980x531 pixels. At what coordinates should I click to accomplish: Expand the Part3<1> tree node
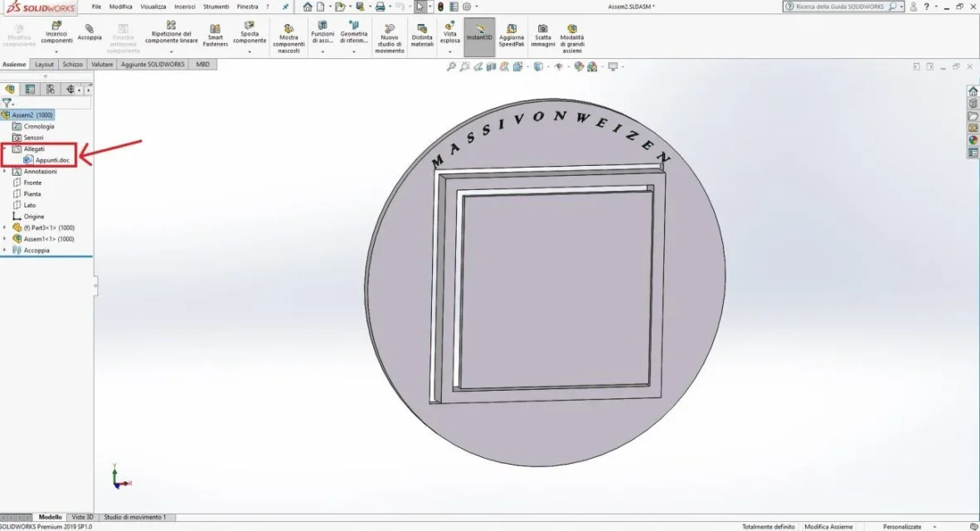(5, 227)
